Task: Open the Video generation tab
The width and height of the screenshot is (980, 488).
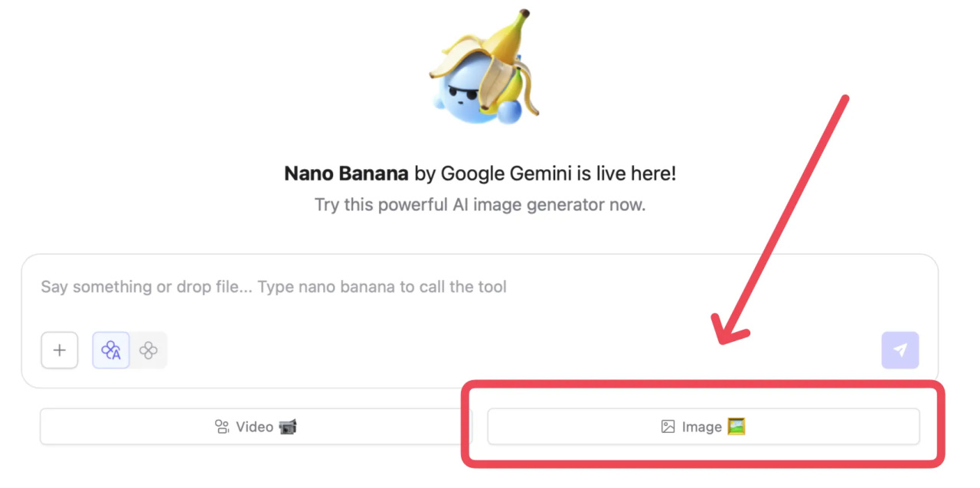Action: coord(256,427)
